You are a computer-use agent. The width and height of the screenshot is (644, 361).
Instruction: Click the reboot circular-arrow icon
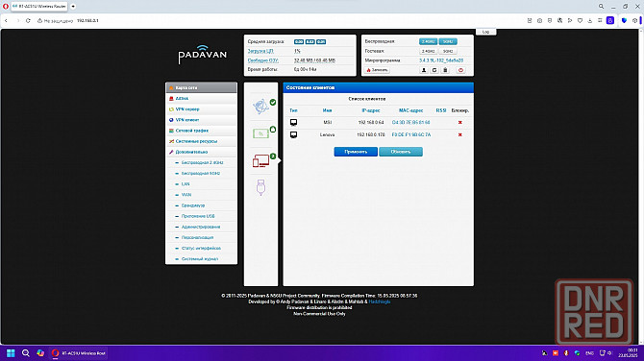tap(434, 70)
